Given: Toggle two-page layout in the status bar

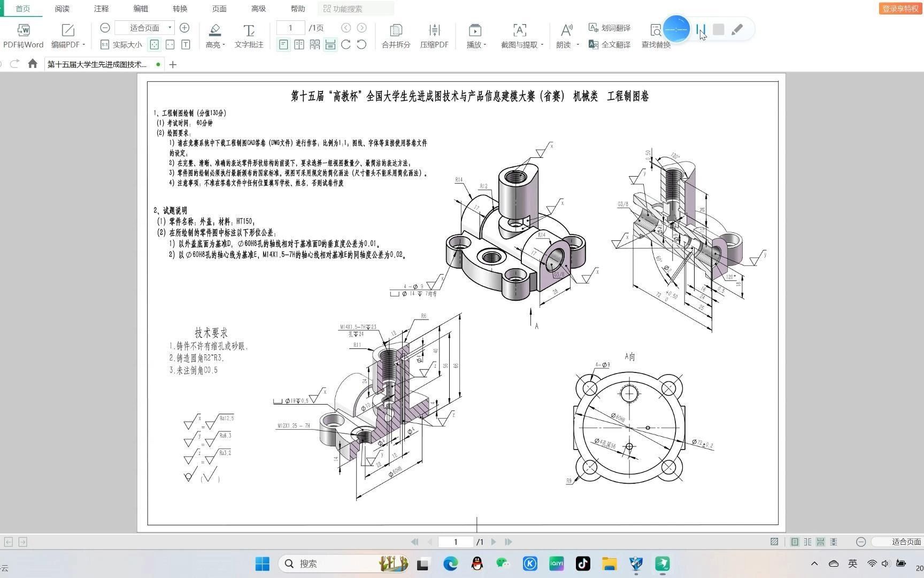Looking at the screenshot, I should 808,542.
